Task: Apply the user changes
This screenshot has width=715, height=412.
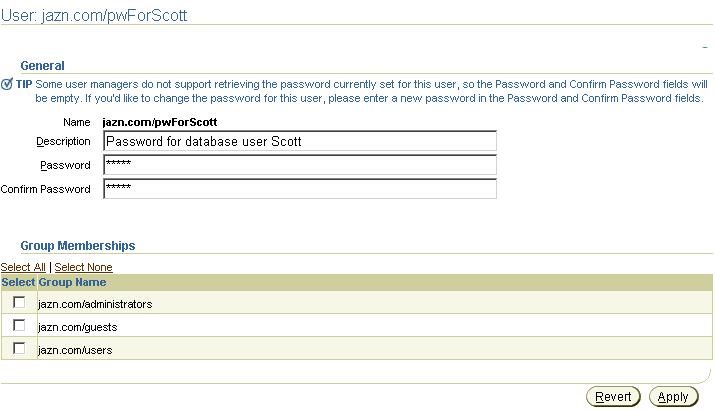Action: (674, 397)
